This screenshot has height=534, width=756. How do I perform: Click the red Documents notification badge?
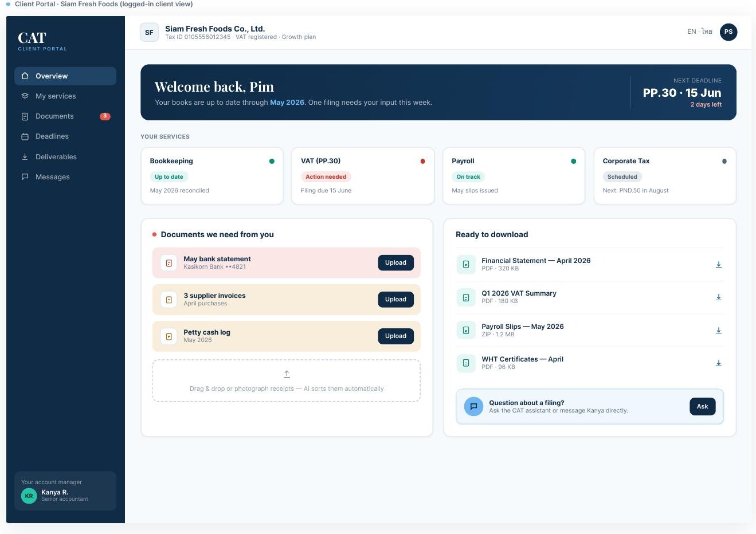(x=105, y=116)
